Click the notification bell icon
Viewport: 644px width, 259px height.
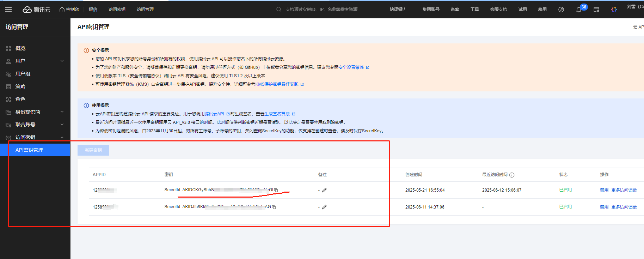coord(578,10)
